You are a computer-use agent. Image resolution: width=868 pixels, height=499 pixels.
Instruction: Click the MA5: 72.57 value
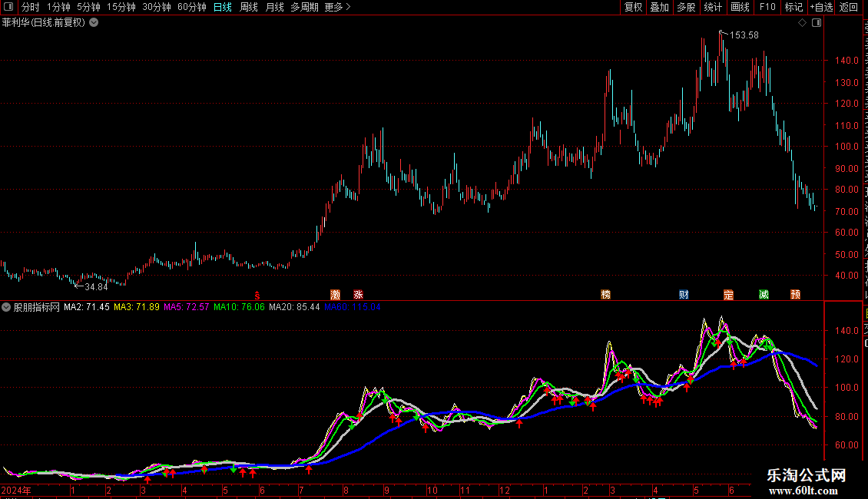(187, 307)
